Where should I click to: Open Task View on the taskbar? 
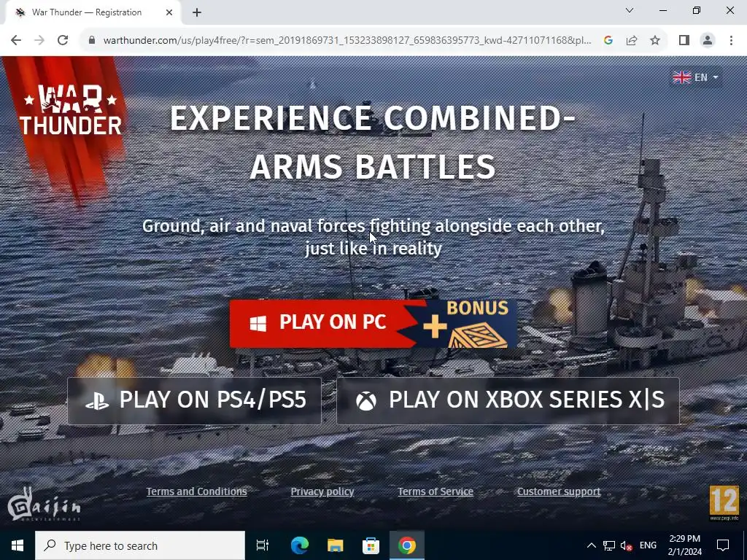coord(263,545)
